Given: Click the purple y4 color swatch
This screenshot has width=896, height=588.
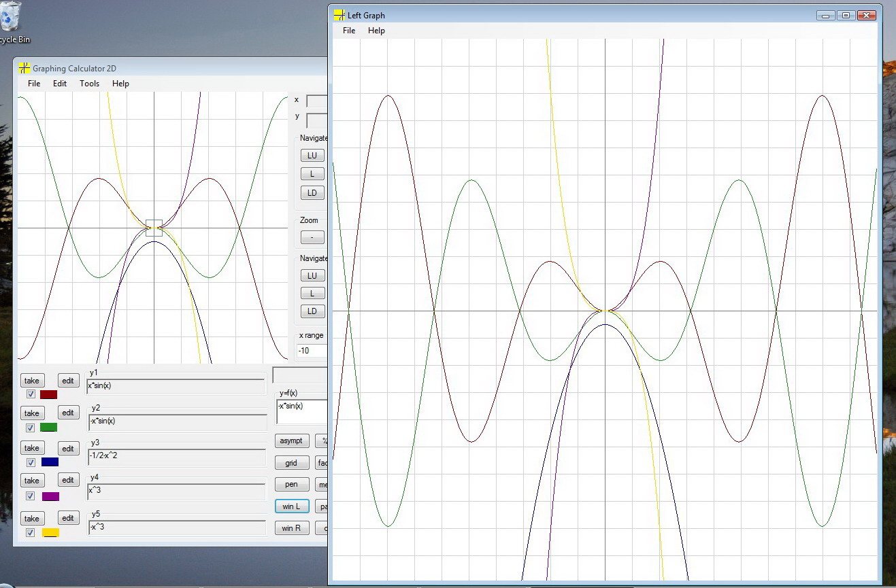Looking at the screenshot, I should 50,496.
